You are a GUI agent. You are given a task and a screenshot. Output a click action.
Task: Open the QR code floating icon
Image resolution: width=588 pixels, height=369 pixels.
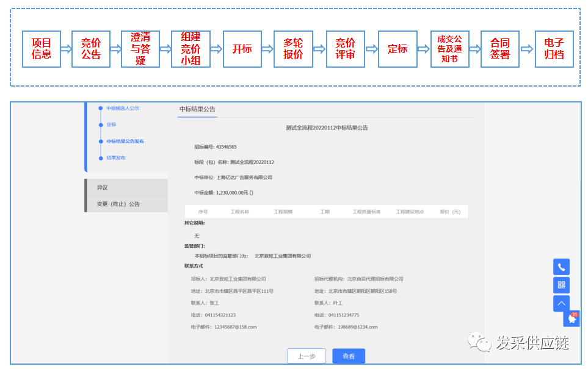tap(561, 285)
